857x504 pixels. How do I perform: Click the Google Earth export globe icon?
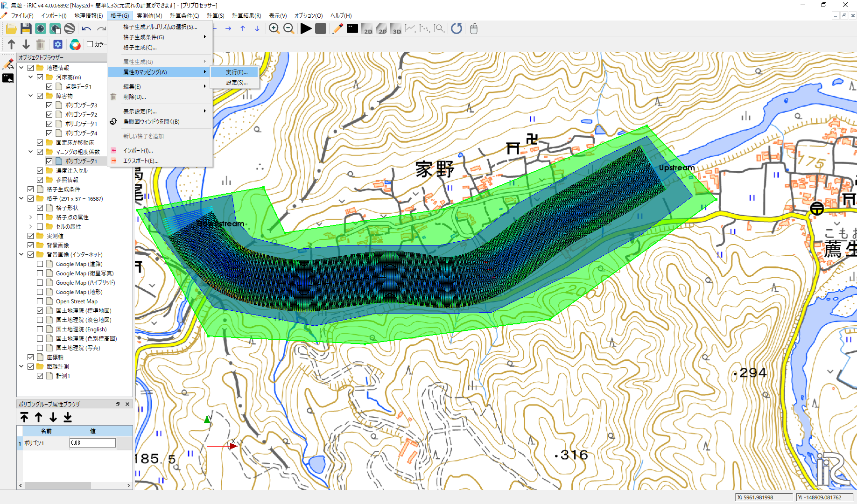(70, 29)
